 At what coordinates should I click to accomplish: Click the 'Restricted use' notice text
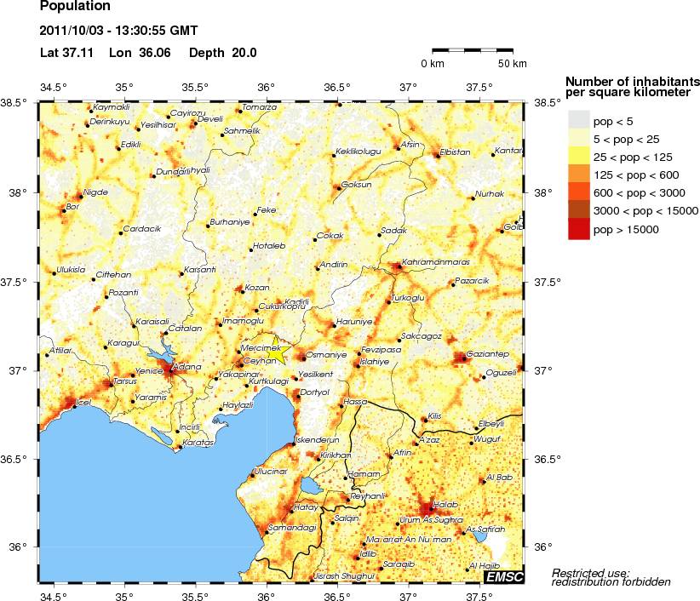(598, 577)
